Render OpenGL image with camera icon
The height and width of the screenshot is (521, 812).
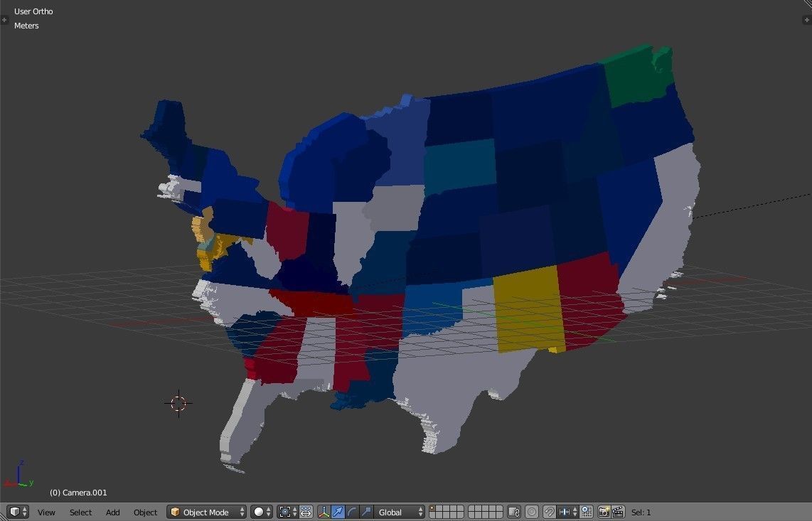pos(604,512)
